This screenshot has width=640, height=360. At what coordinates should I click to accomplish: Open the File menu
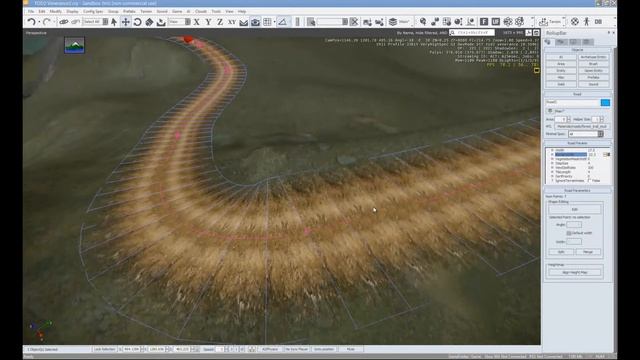pyautogui.click(x=31, y=11)
